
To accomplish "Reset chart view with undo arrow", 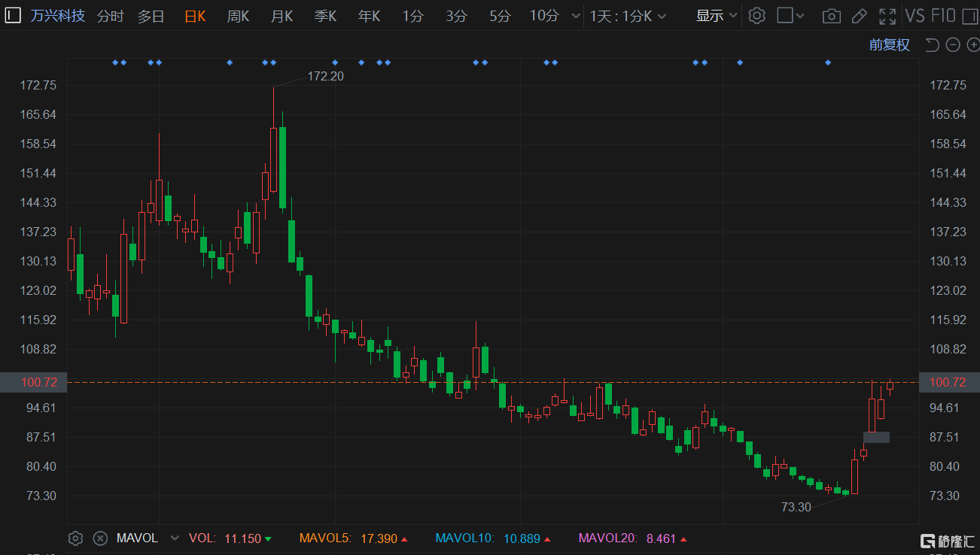I will click(x=932, y=45).
